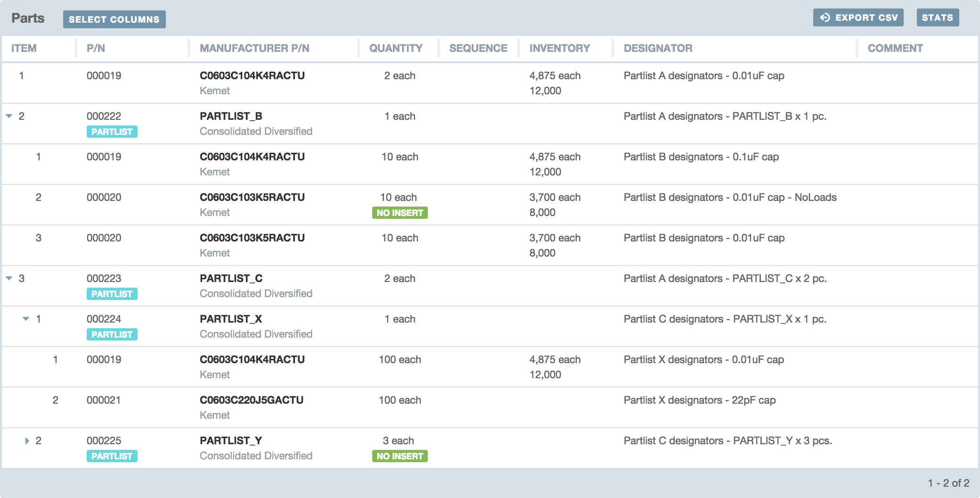Click the Stats button
Viewport: 980px width, 498px height.
coord(938,17)
